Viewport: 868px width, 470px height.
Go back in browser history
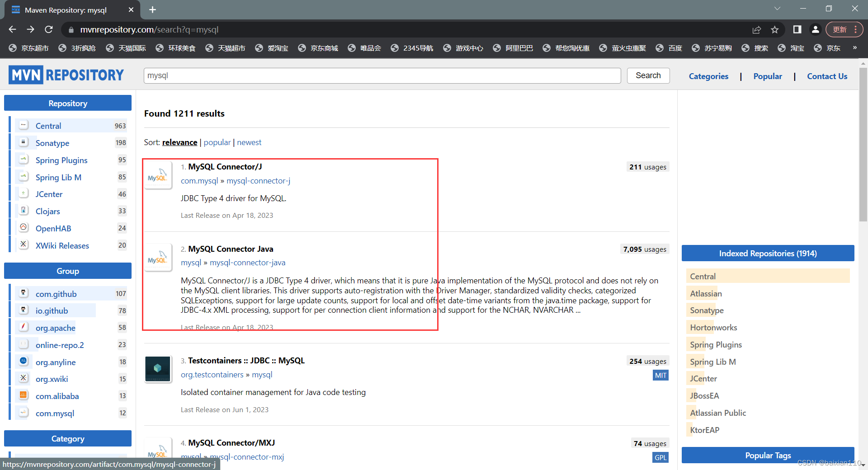pos(12,29)
